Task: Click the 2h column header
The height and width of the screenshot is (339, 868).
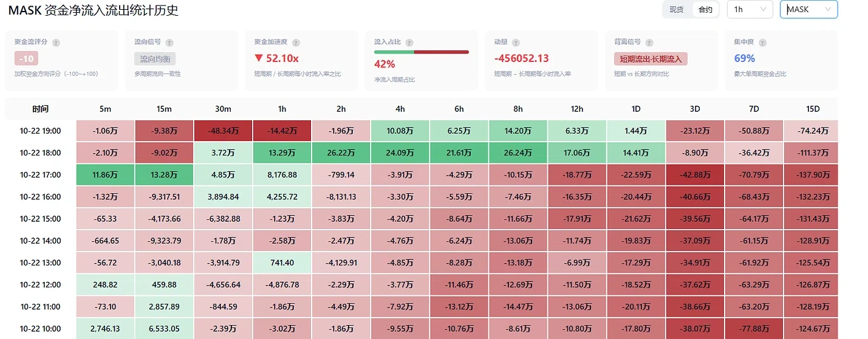Action: 341,109
